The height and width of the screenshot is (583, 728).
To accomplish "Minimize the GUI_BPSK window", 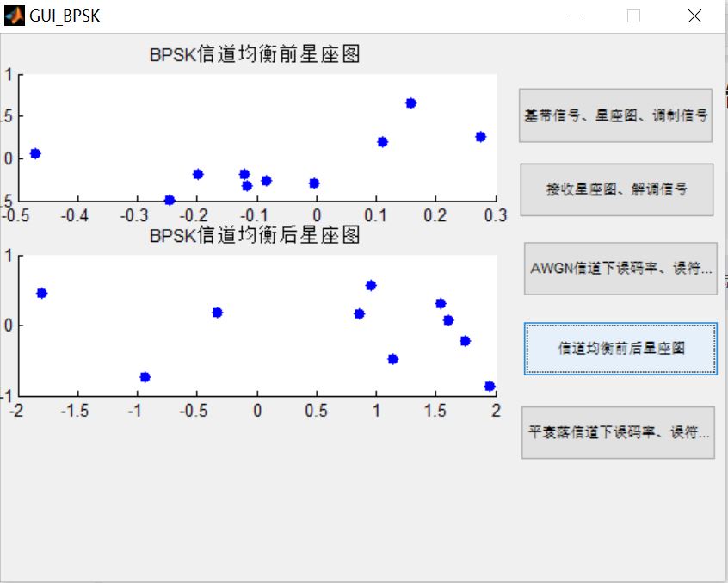I will pyautogui.click(x=574, y=16).
